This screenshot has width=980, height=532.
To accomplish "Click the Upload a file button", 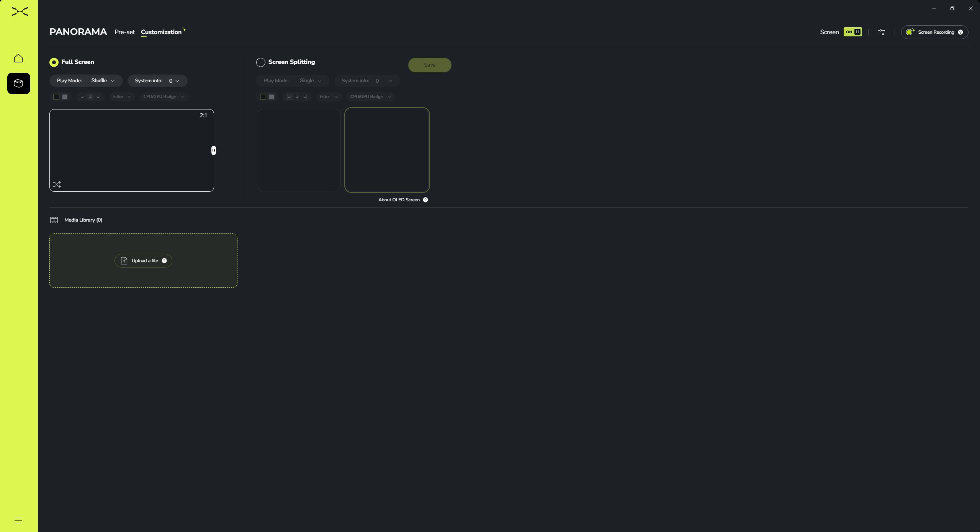I will pos(143,261).
